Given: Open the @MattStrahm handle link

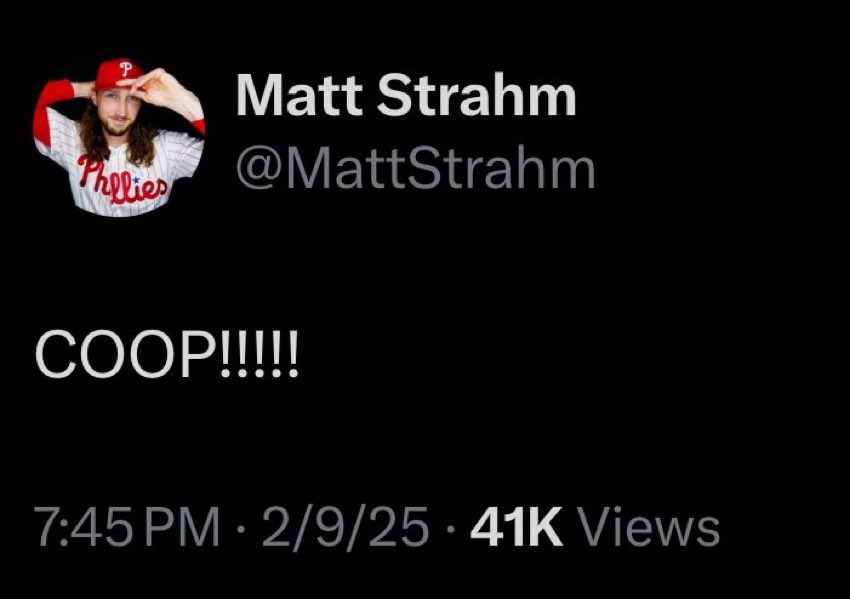Looking at the screenshot, I should [416, 170].
